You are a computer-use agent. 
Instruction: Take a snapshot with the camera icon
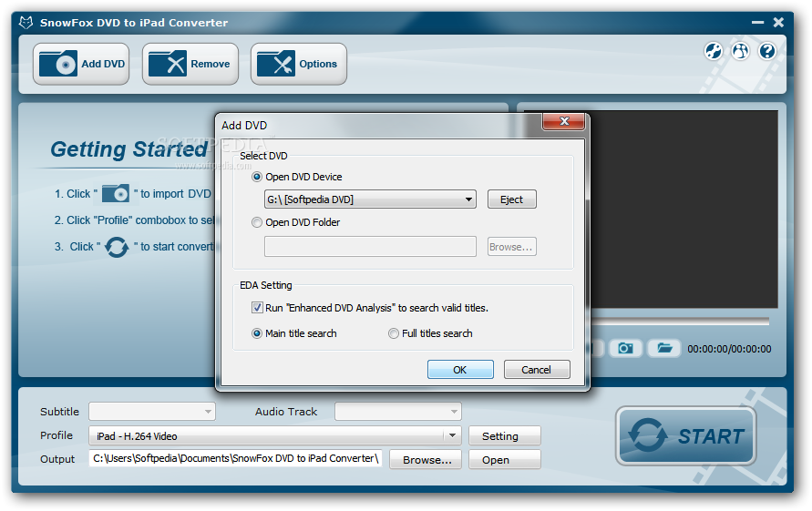coord(625,348)
